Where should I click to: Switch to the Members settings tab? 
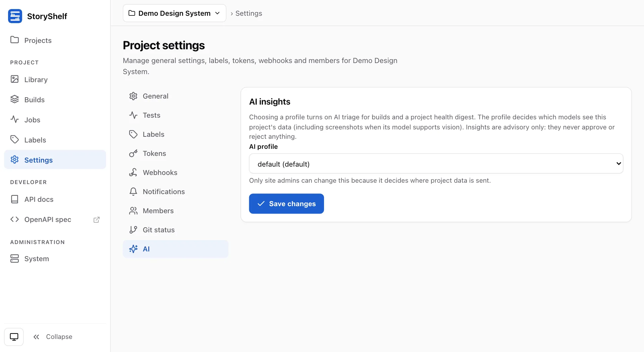coord(175,211)
